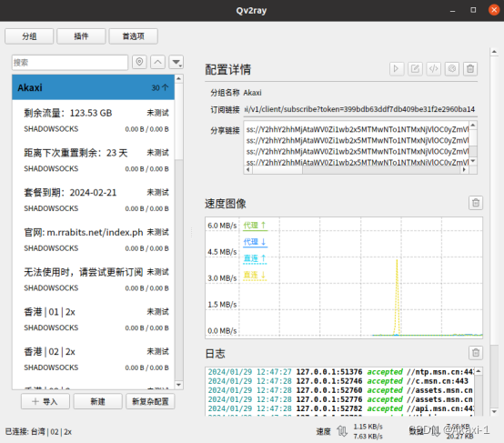Click the share links scroll-right arrow
504x443 pixels.
pos(464,170)
